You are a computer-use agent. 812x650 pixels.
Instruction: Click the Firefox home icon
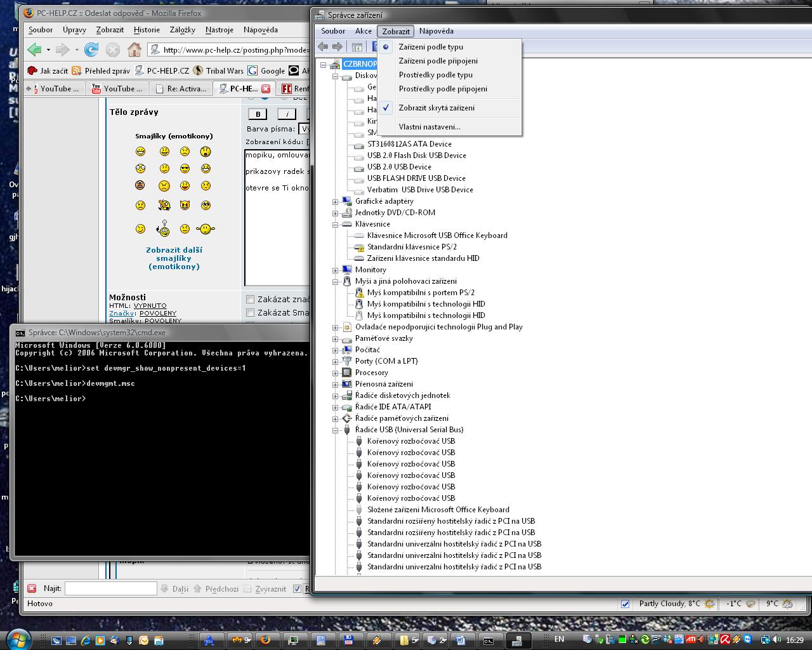click(134, 50)
